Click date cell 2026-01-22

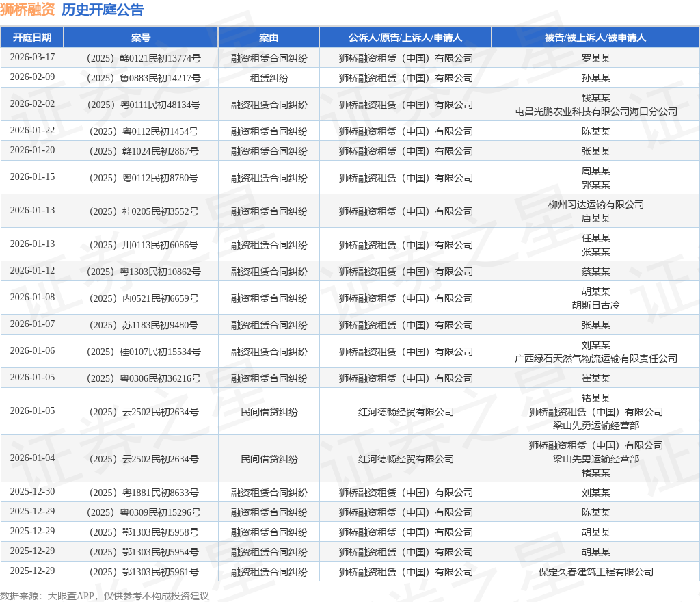click(32, 131)
